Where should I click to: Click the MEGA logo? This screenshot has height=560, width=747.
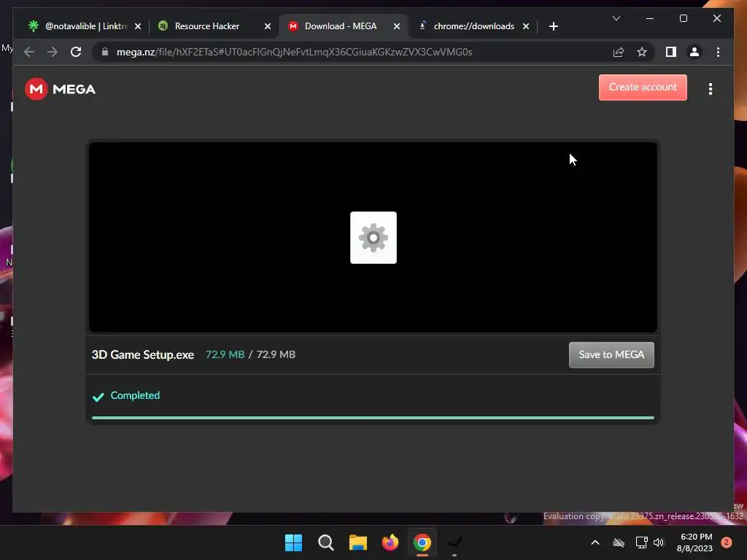point(60,89)
